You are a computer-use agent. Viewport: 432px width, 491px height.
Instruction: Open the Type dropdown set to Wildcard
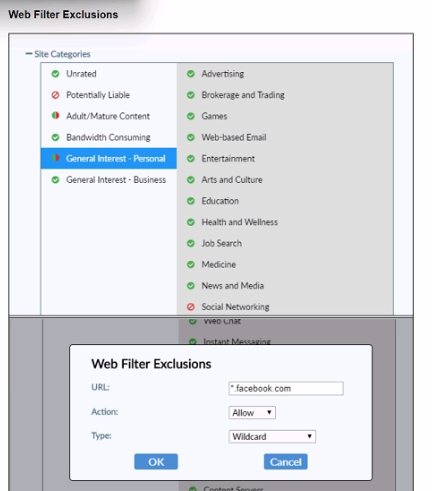click(272, 436)
